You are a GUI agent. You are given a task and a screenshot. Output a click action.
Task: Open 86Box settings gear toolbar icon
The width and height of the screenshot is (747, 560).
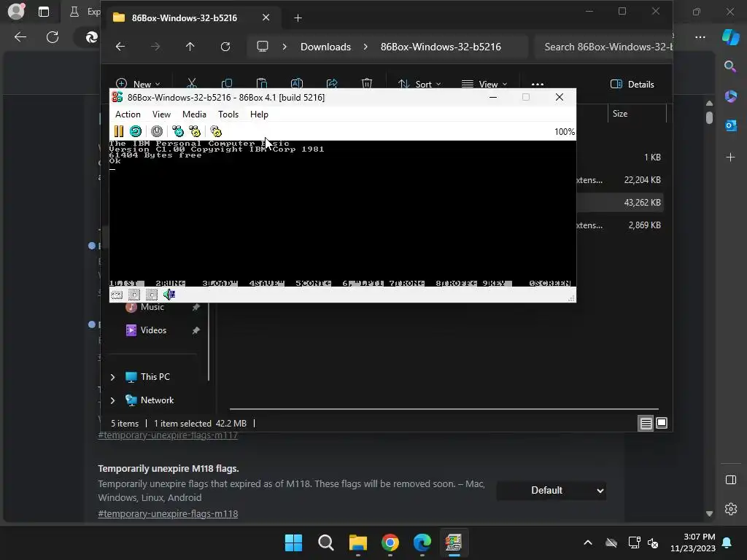[216, 131]
